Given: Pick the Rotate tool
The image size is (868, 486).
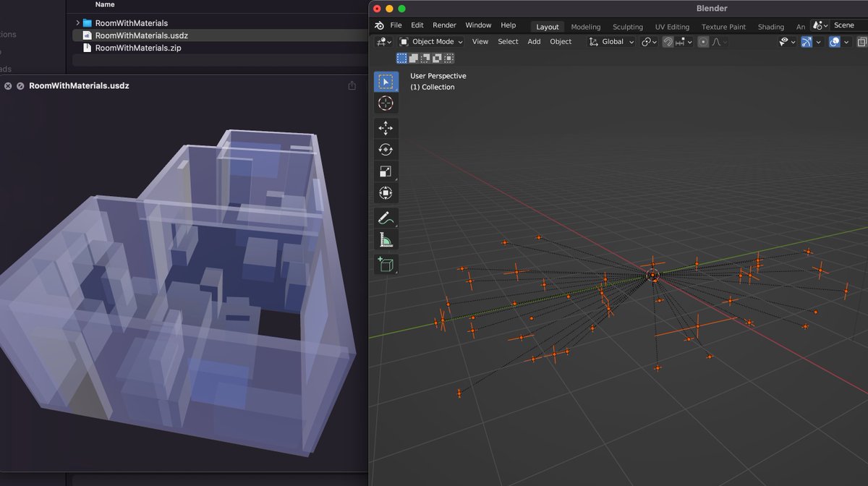Looking at the screenshot, I should (386, 150).
